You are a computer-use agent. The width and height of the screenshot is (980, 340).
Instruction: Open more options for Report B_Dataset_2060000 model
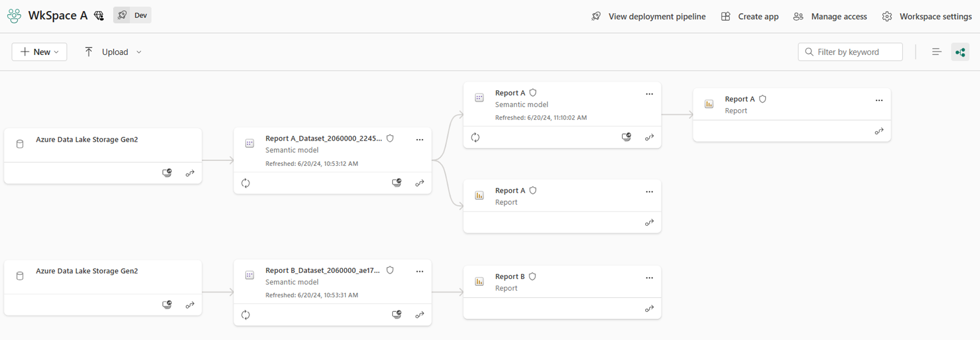(420, 271)
